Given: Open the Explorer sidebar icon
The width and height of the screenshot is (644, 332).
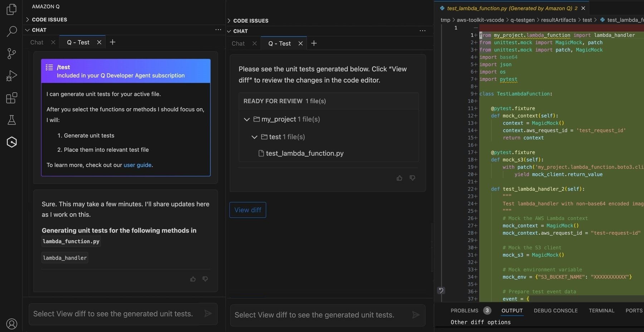Looking at the screenshot, I should [x=11, y=9].
